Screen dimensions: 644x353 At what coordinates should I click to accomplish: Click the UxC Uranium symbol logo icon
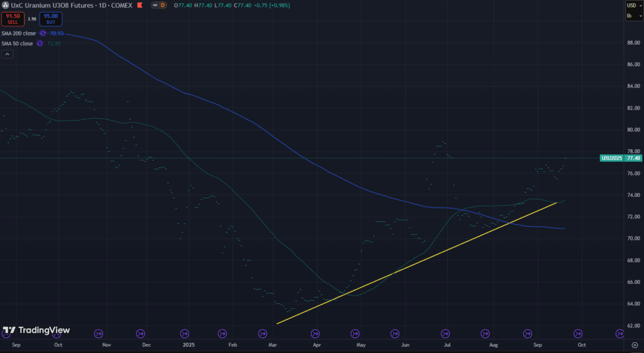[6, 5]
